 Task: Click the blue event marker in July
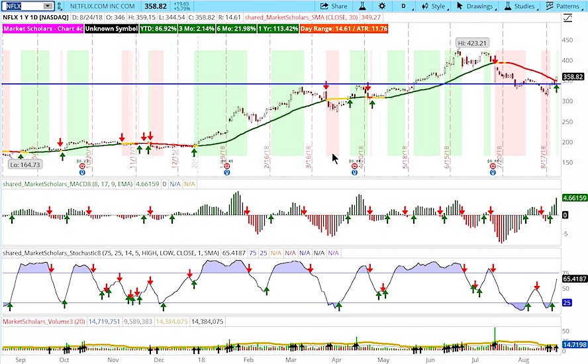pyautogui.click(x=493, y=173)
